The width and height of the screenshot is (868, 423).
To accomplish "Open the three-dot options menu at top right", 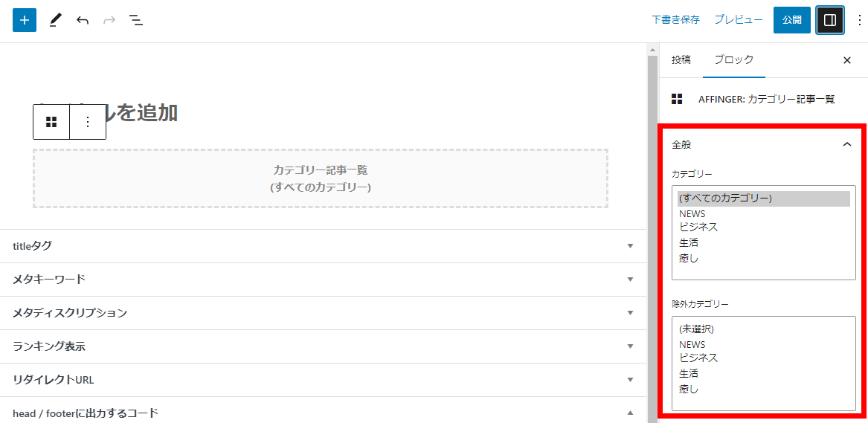I will [x=859, y=21].
